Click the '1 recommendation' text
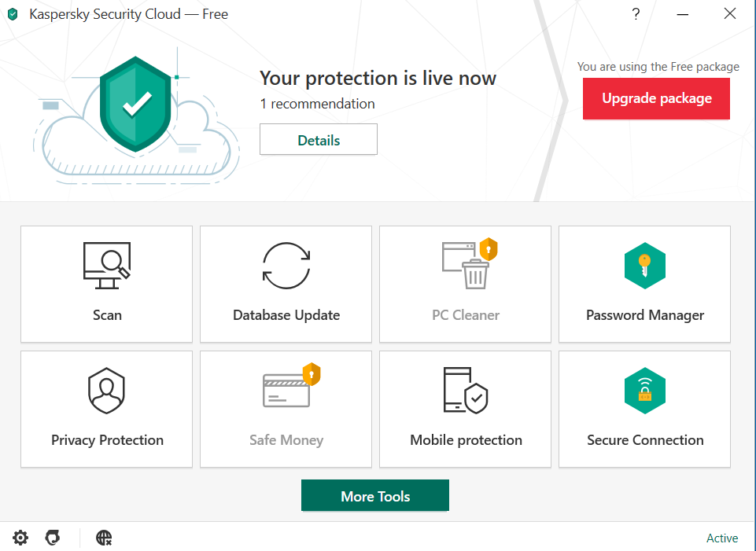 click(317, 104)
